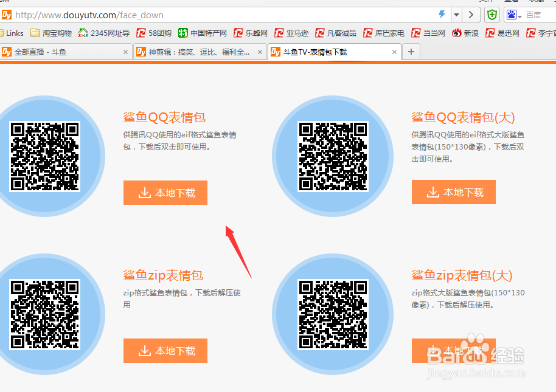Image resolution: width=556 pixels, height=392 pixels.
Task: Open the 库巴家电 bookmark
Action: point(384,33)
